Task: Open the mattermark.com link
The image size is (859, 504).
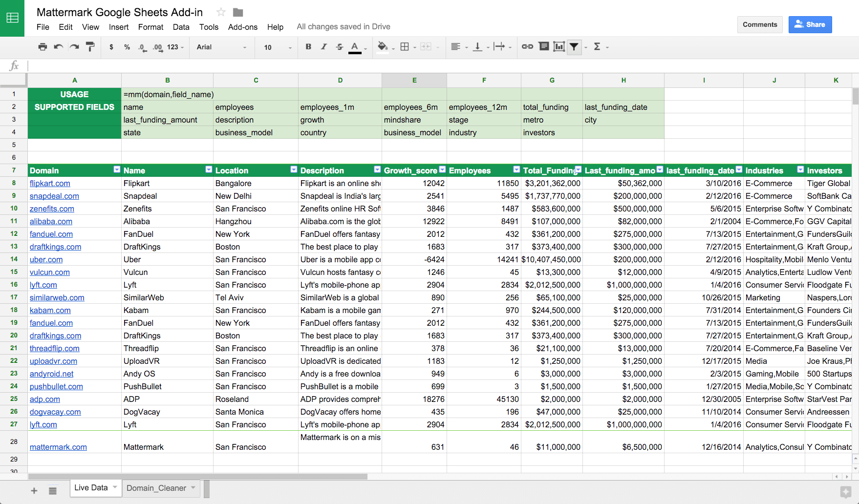Action: 58,447
